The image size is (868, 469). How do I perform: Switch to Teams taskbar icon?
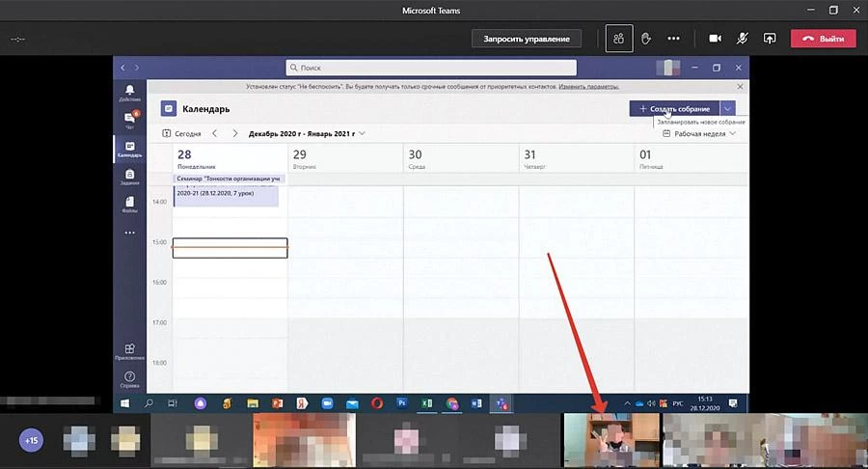(x=502, y=403)
